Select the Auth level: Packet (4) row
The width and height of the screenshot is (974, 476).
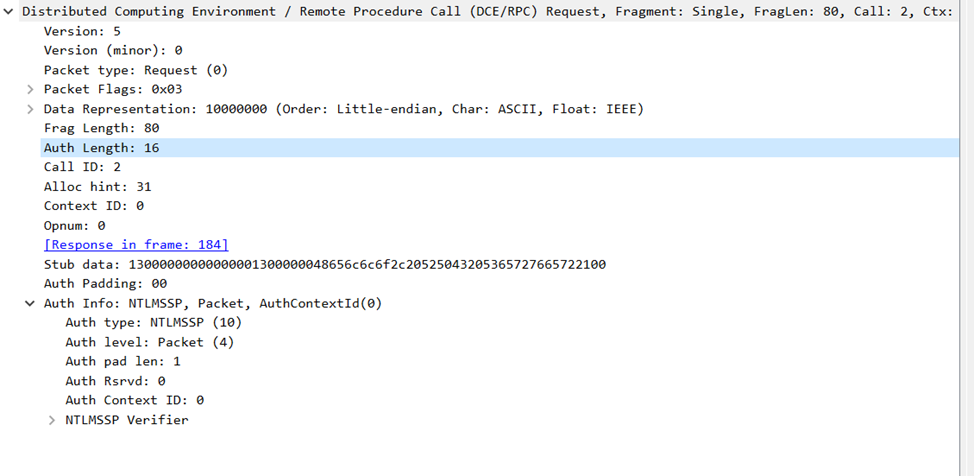pos(149,342)
